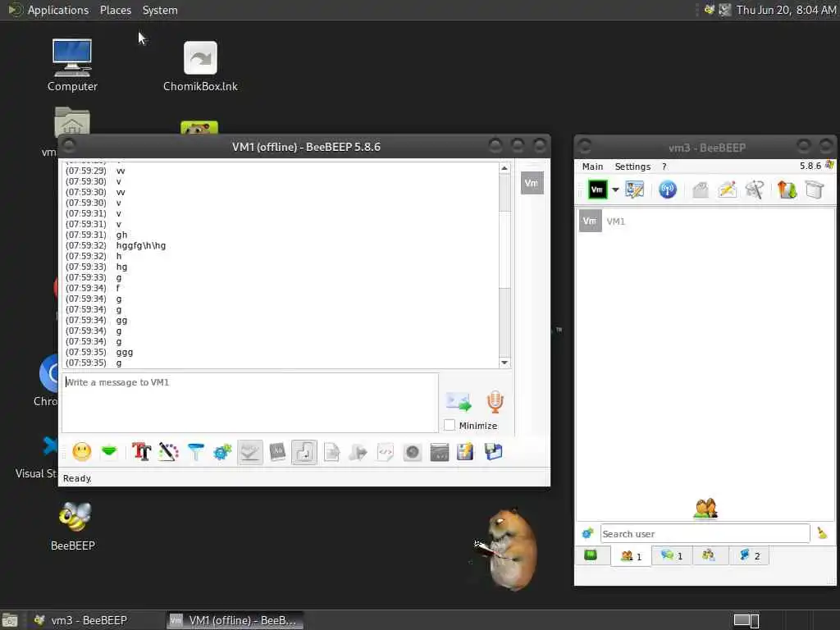Expand the status dropdown arrow beside Vm icon

[x=615, y=190]
